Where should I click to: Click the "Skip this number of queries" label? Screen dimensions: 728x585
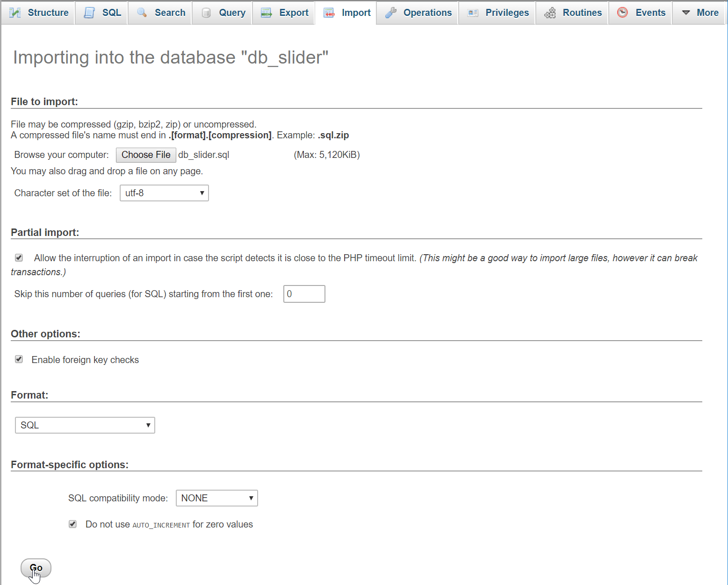click(x=144, y=294)
